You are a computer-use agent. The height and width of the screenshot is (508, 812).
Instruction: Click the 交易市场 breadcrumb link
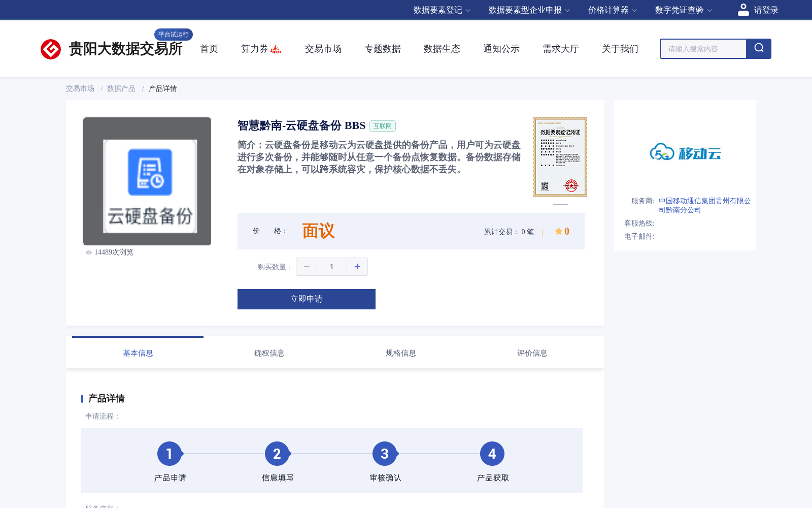[80, 88]
